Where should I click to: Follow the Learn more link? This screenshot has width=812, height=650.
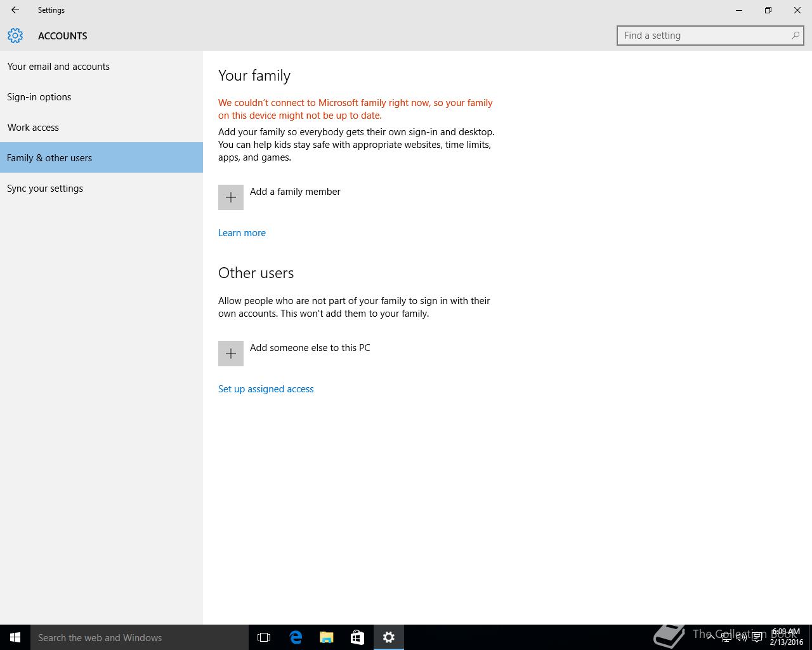(x=242, y=233)
